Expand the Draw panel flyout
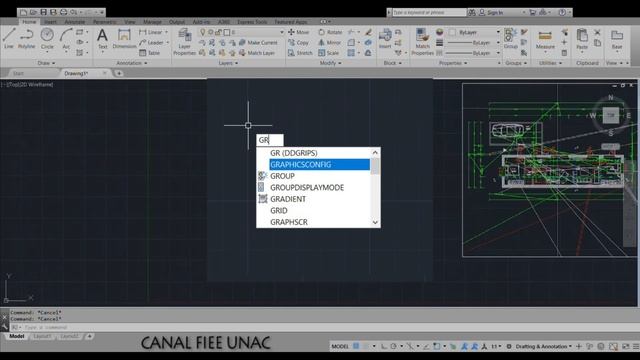The height and width of the screenshot is (360, 640). pyautogui.click(x=46, y=63)
